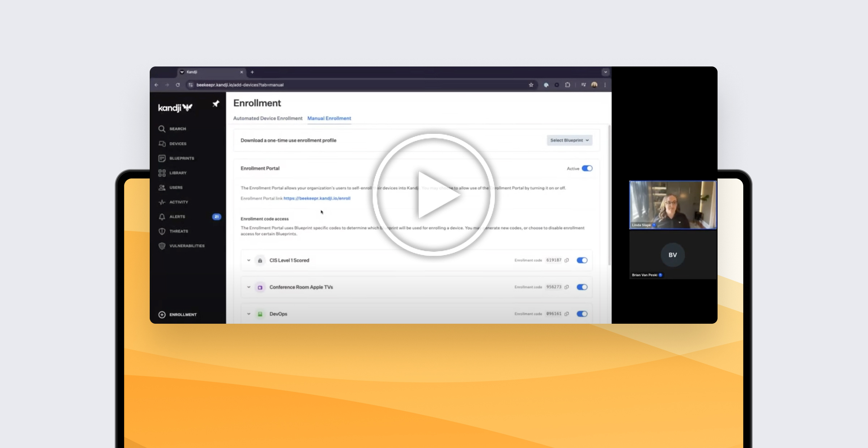This screenshot has width=868, height=448.
Task: Open the Select Blueprint dropdown
Action: [569, 140]
